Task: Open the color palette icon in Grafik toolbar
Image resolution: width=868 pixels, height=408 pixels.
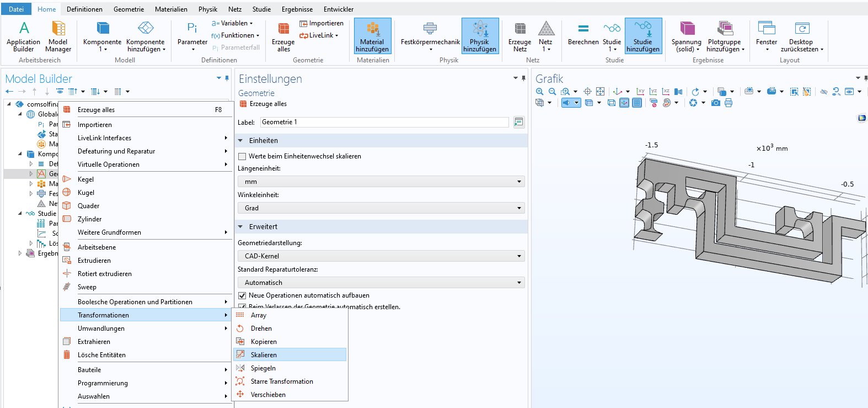Action: 667,103
